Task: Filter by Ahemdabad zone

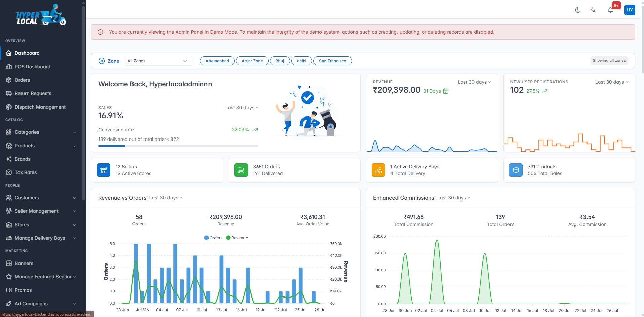Action: (217, 61)
